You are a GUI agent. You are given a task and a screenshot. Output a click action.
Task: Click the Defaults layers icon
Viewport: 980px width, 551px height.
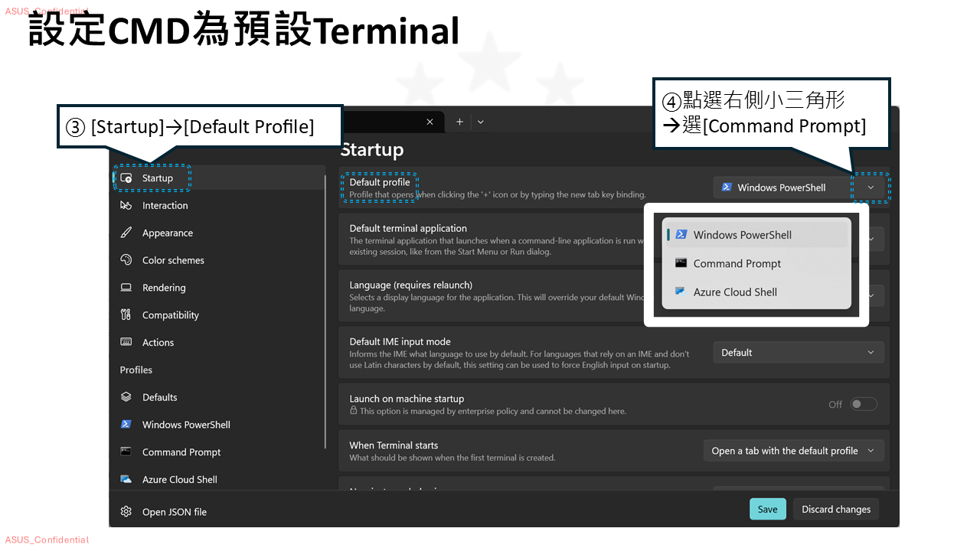click(x=126, y=397)
